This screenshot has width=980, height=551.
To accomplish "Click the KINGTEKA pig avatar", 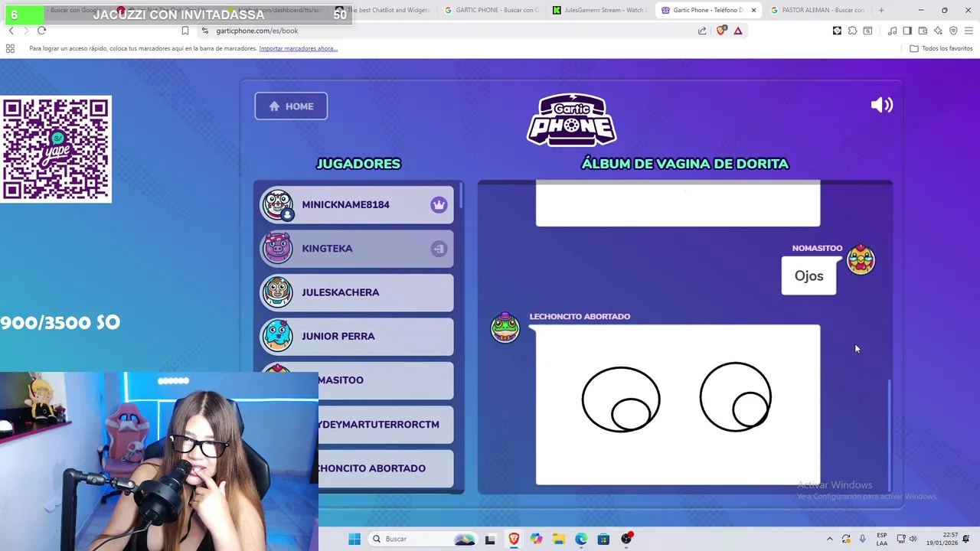I will [277, 248].
